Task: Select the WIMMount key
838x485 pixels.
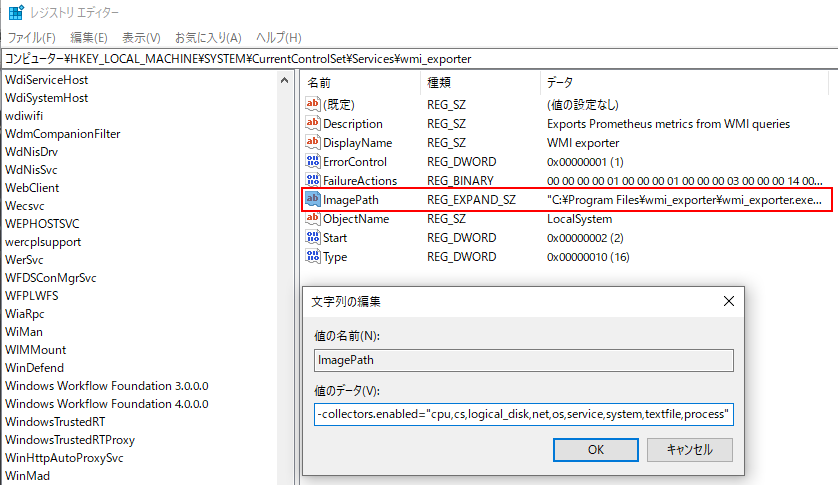Action: pyautogui.click(x=36, y=350)
